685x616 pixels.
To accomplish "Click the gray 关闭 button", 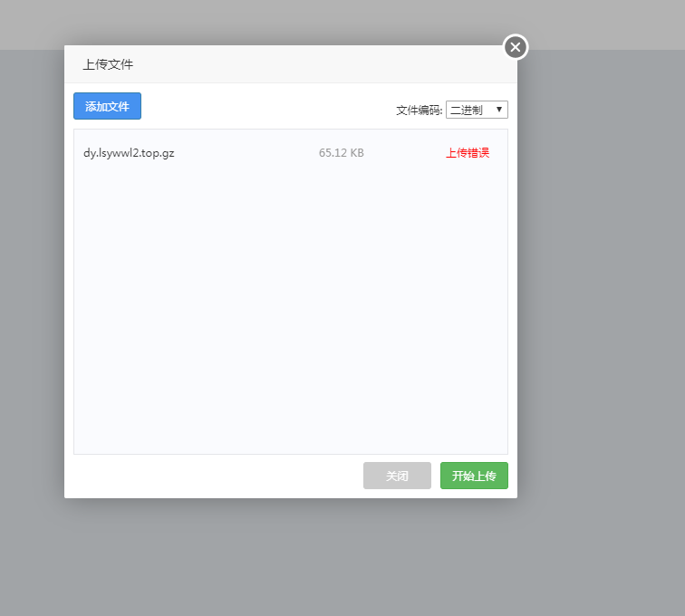I will click(397, 476).
